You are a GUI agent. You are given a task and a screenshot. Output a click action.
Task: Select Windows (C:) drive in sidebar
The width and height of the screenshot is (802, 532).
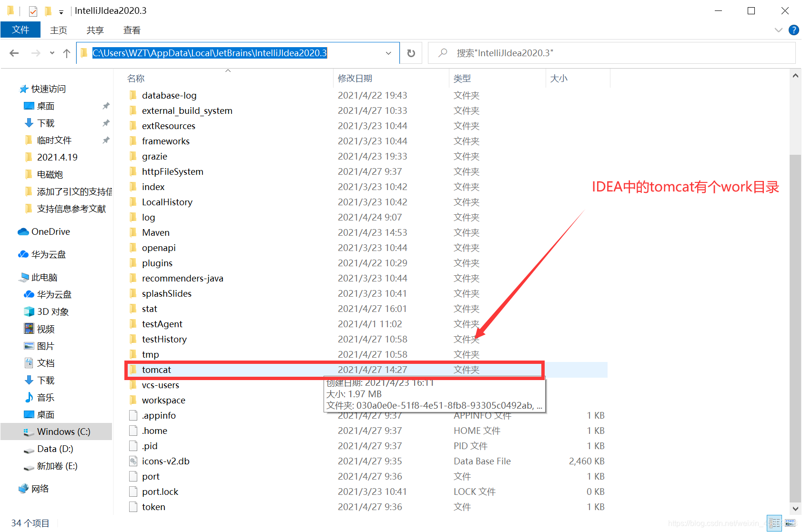coord(63,432)
